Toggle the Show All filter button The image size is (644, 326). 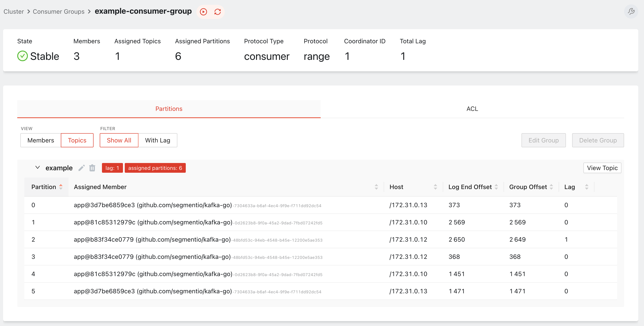coord(119,140)
